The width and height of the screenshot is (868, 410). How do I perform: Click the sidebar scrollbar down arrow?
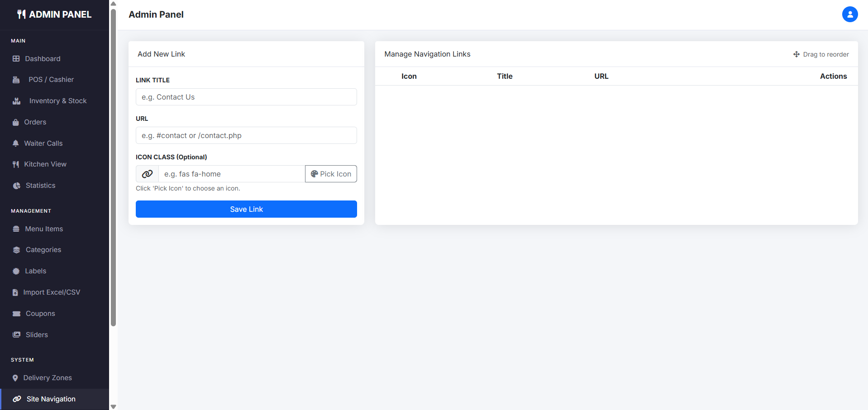(113, 406)
